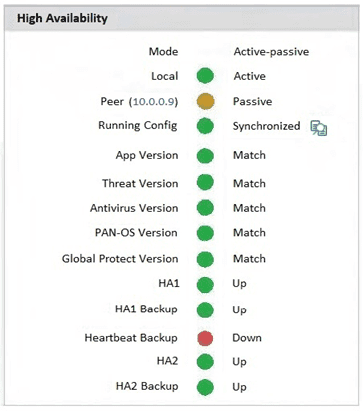Select the HA2 Backup green status dot
The height and width of the screenshot is (412, 363).
[x=205, y=387]
